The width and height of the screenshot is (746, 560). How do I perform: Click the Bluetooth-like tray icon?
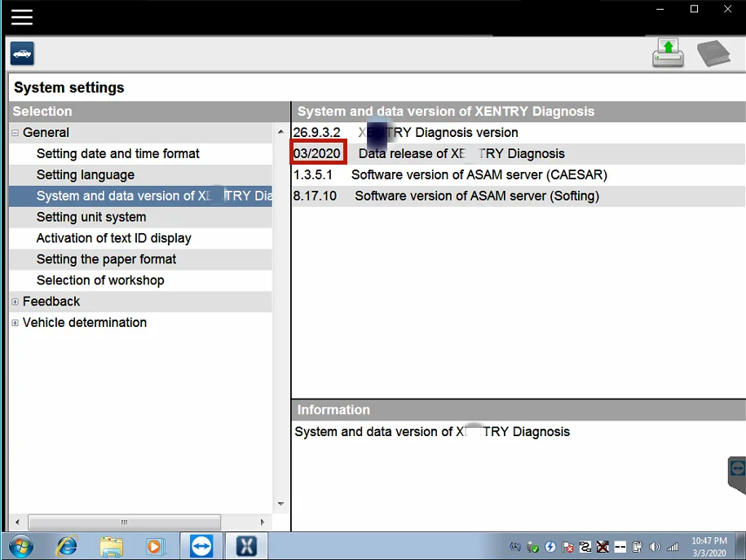pos(515,547)
